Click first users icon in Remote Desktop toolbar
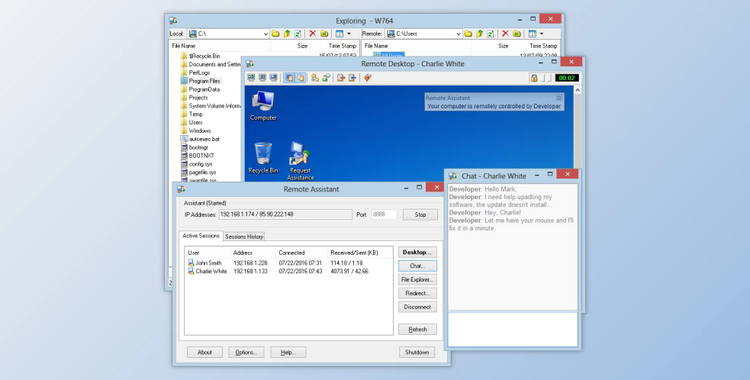The image size is (750, 380). tap(315, 78)
